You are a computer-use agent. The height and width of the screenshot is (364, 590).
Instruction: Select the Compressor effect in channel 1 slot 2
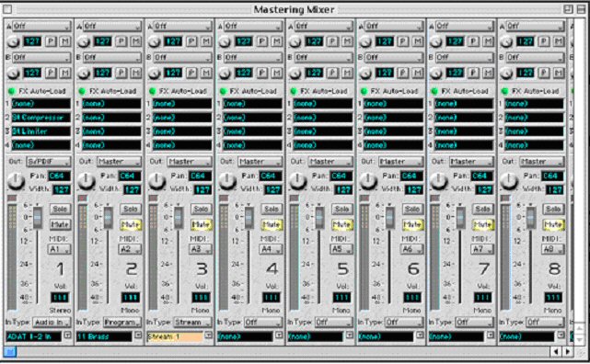[41, 118]
